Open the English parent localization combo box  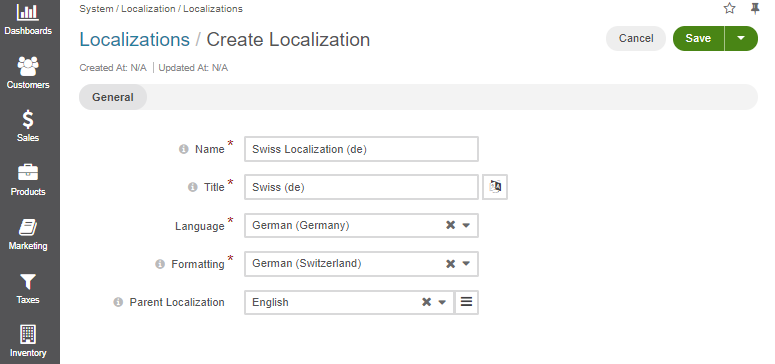click(x=349, y=302)
